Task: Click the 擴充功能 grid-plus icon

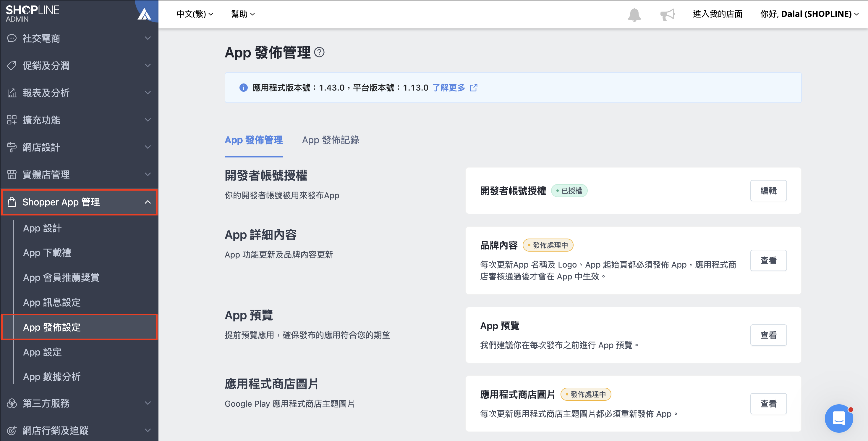Action: coord(12,120)
